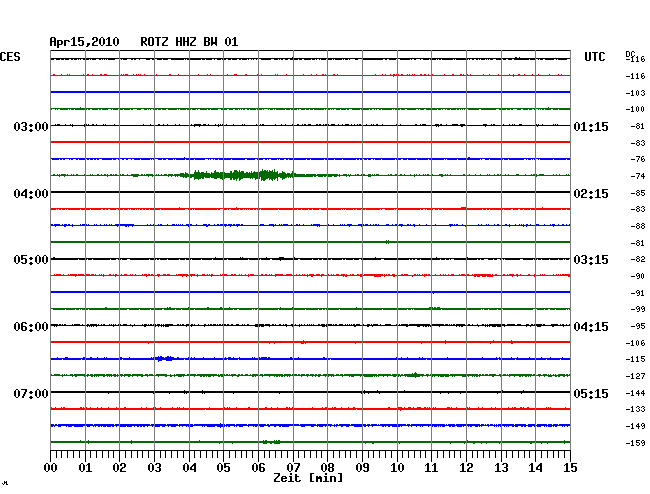Click the date label Apr15,2010

pyautogui.click(x=84, y=42)
